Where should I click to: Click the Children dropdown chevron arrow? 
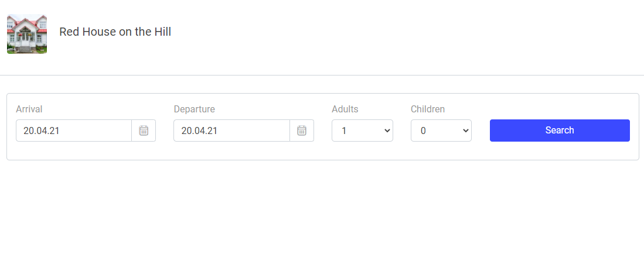[x=465, y=131]
